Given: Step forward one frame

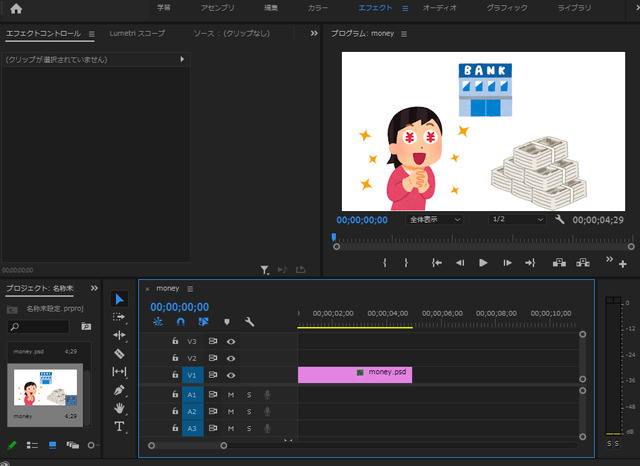Looking at the screenshot, I should pos(507,263).
